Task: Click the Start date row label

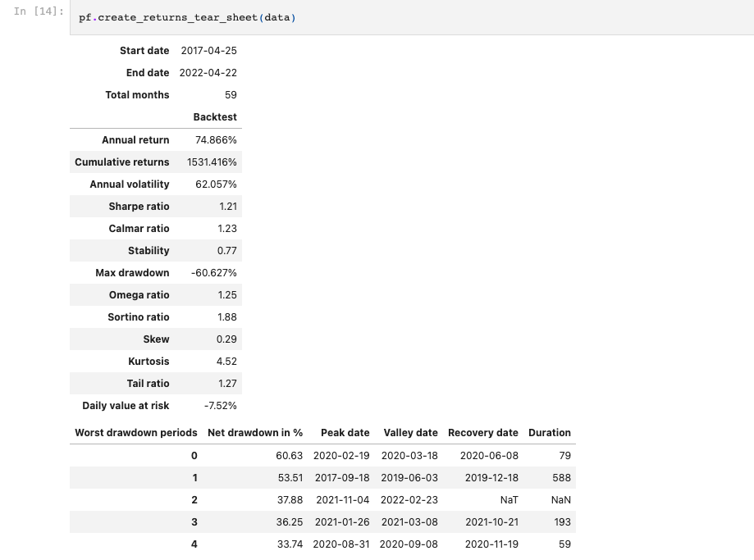Action: click(x=144, y=51)
